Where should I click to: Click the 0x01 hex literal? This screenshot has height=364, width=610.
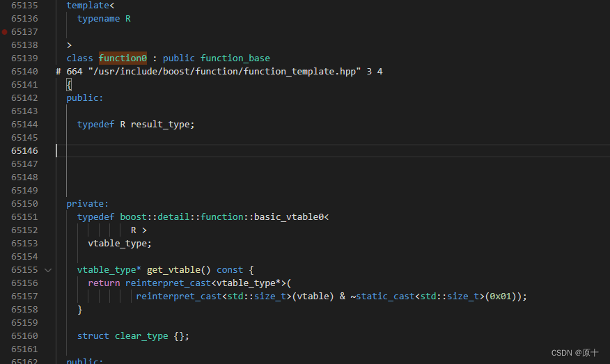500,296
